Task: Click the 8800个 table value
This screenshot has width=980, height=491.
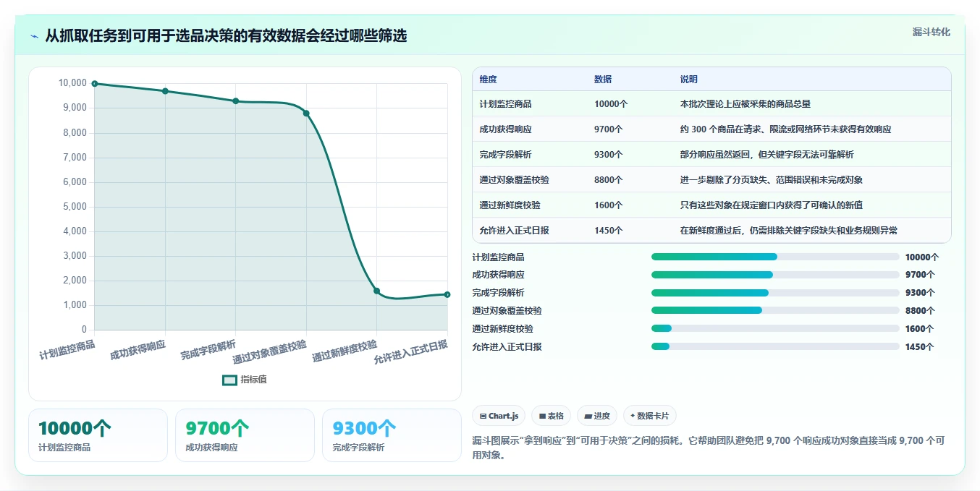Action: (609, 180)
